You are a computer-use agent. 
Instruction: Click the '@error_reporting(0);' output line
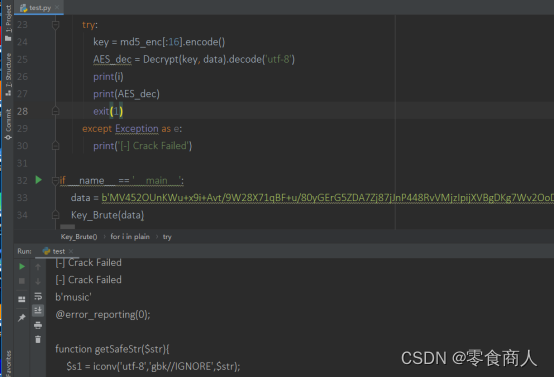point(103,314)
